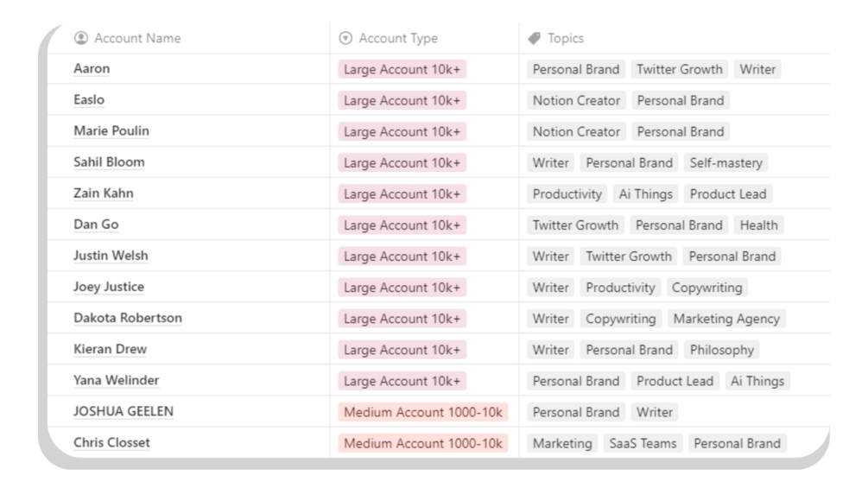This screenshot has width=868, height=488.
Task: Click Easlo's Notion Creator topic tag
Action: [576, 100]
